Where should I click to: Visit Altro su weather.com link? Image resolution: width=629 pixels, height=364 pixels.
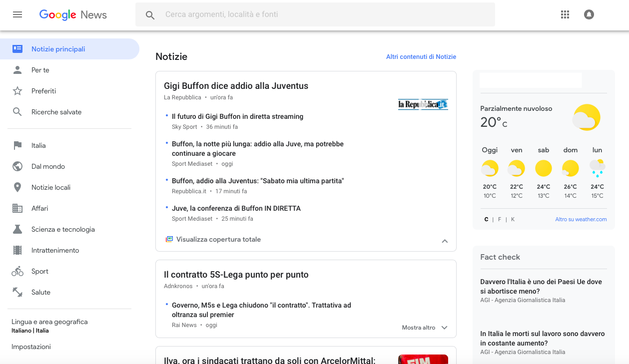(x=581, y=219)
